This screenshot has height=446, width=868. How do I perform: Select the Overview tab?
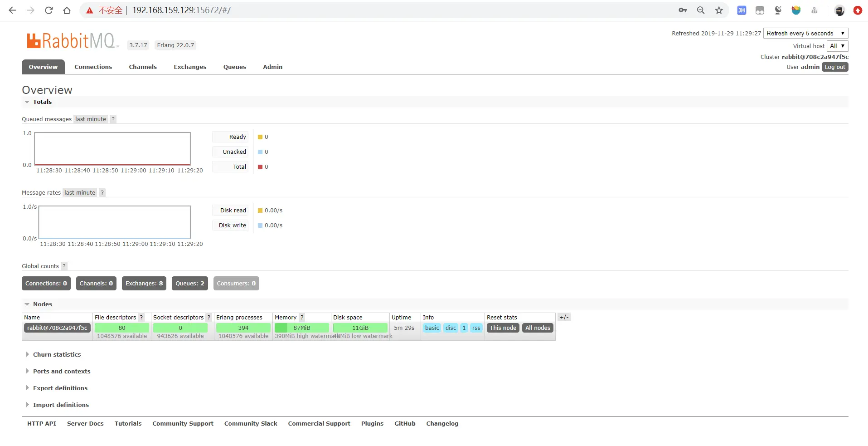43,67
